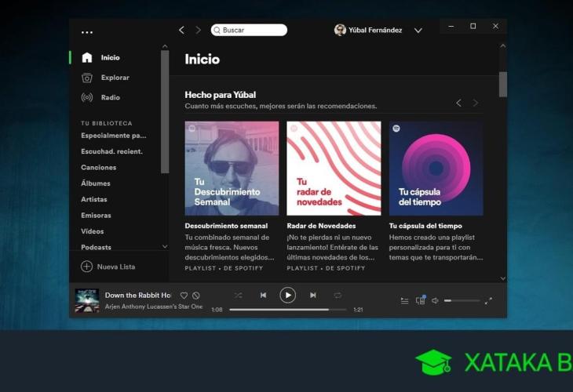573x392 pixels.
Task: Toggle repeat mode
Action: 338,296
